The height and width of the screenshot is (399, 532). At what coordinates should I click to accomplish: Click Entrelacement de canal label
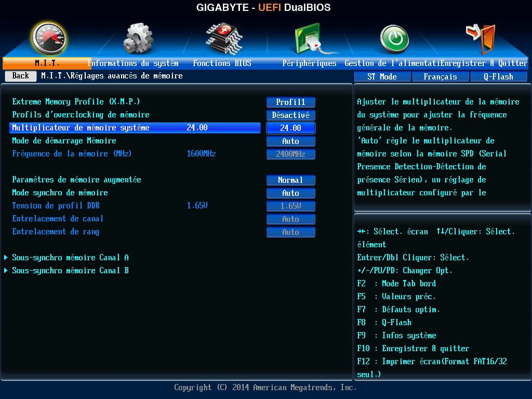point(58,219)
